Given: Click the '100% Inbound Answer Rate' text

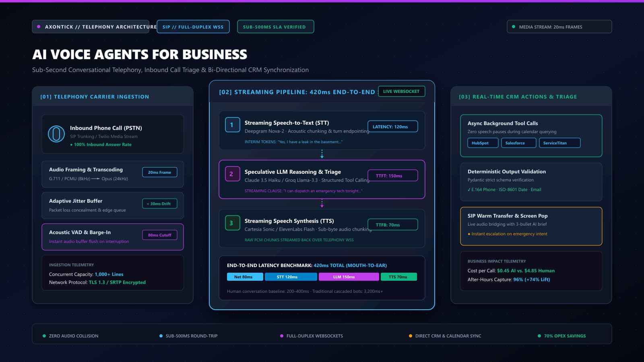Looking at the screenshot, I should tap(103, 144).
